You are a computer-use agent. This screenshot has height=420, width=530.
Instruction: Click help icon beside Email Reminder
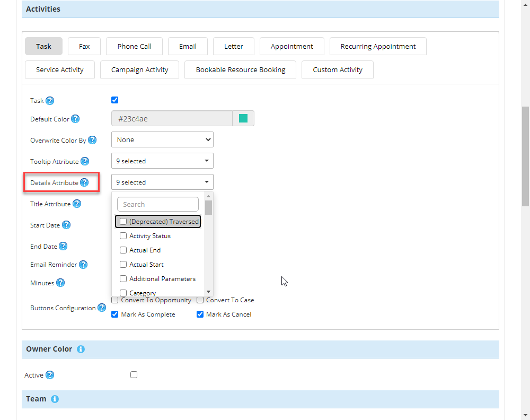(83, 265)
